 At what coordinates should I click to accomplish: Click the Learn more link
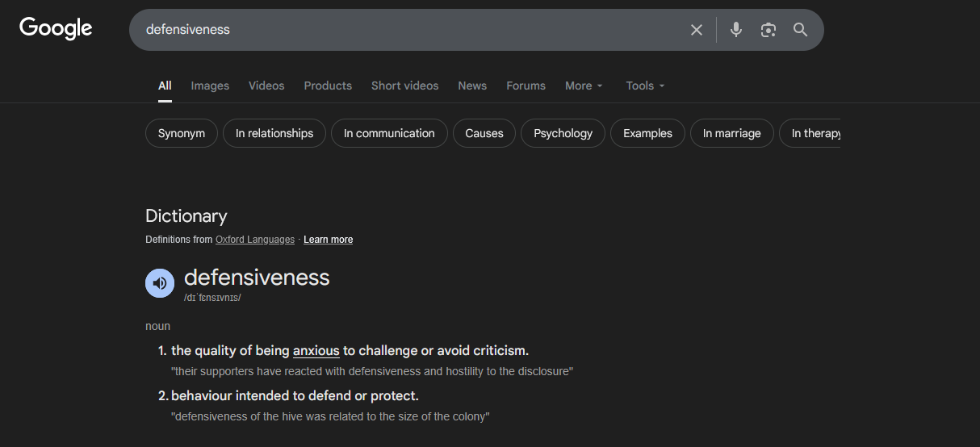(328, 240)
